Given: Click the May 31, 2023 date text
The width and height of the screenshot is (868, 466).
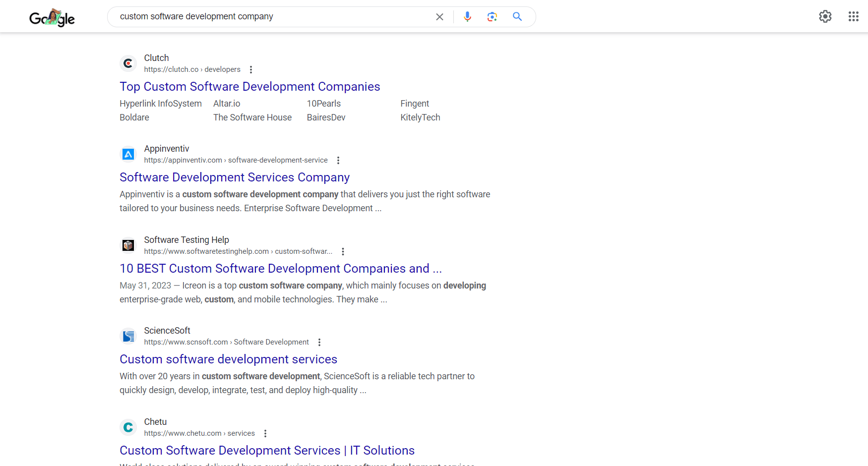Looking at the screenshot, I should (x=145, y=286).
